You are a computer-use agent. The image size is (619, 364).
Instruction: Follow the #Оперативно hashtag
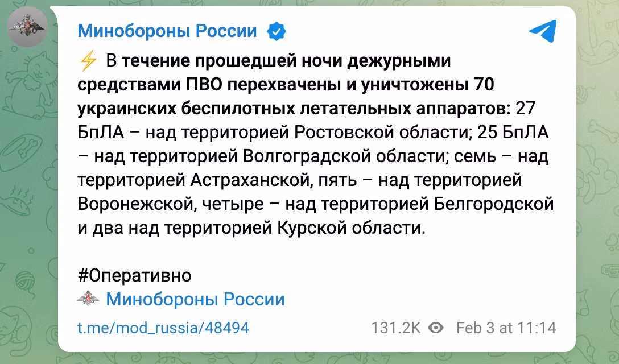135,275
